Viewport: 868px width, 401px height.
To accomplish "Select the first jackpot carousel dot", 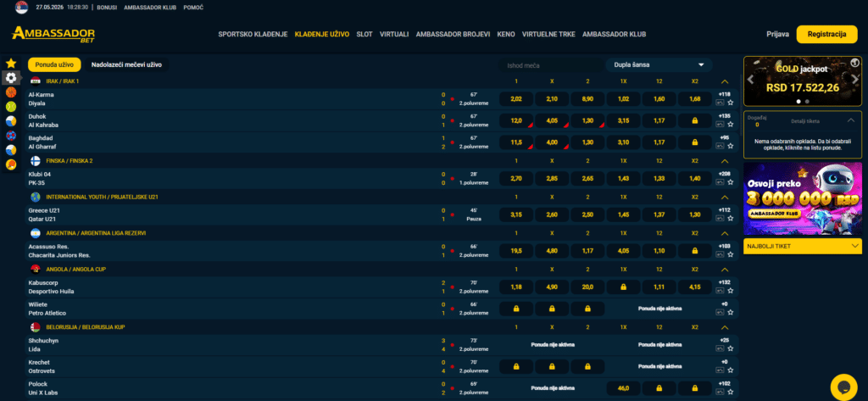I will (798, 102).
